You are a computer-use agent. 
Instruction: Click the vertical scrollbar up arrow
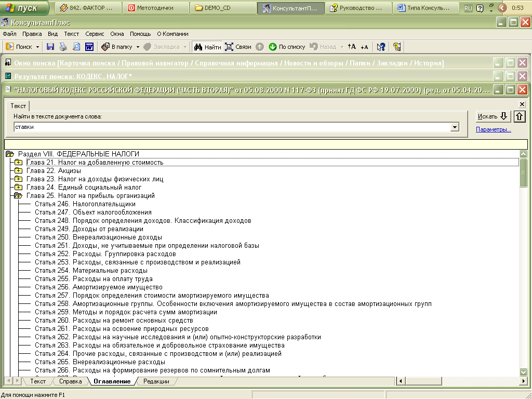pos(524,154)
